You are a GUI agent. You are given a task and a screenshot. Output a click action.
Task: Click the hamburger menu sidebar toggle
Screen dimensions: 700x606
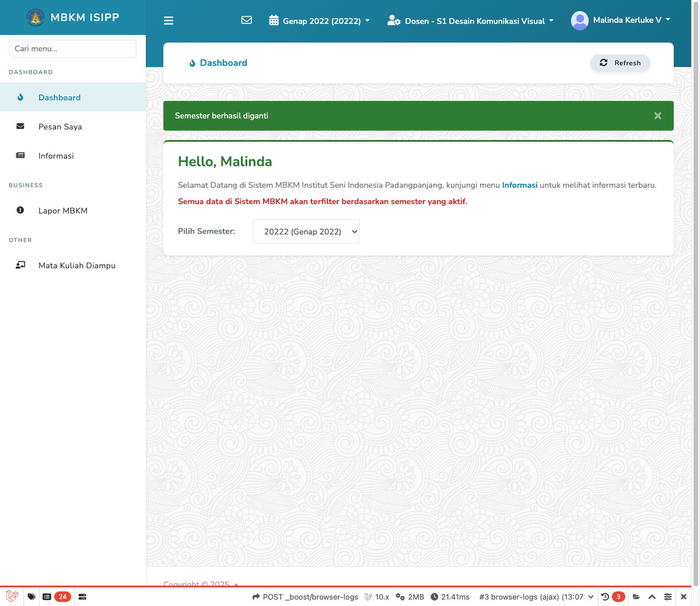[x=169, y=21]
